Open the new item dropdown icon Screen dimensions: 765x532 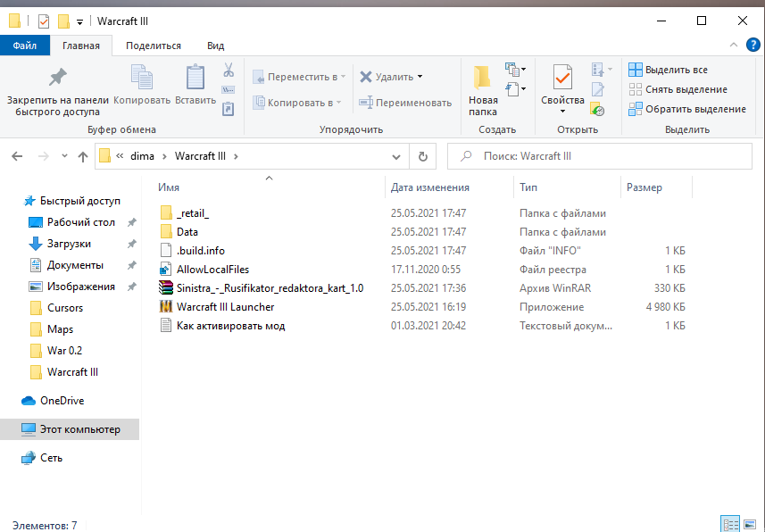click(516, 70)
